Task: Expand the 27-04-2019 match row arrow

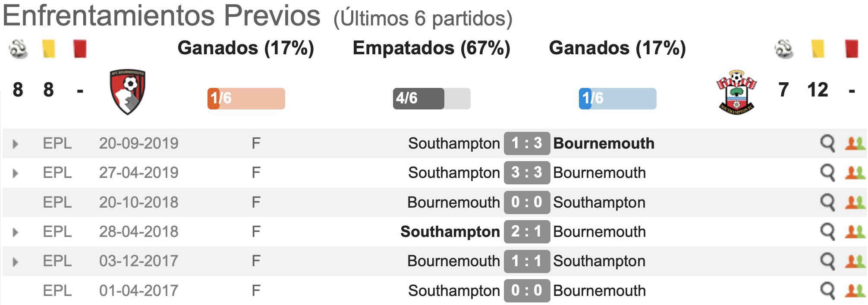Action: pos(16,174)
